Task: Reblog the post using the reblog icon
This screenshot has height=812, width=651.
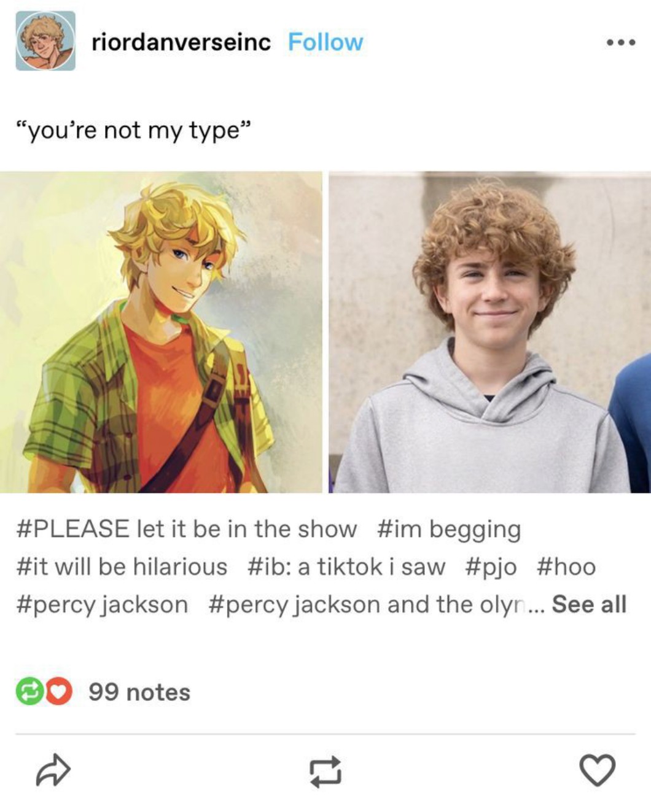Action: 325,771
